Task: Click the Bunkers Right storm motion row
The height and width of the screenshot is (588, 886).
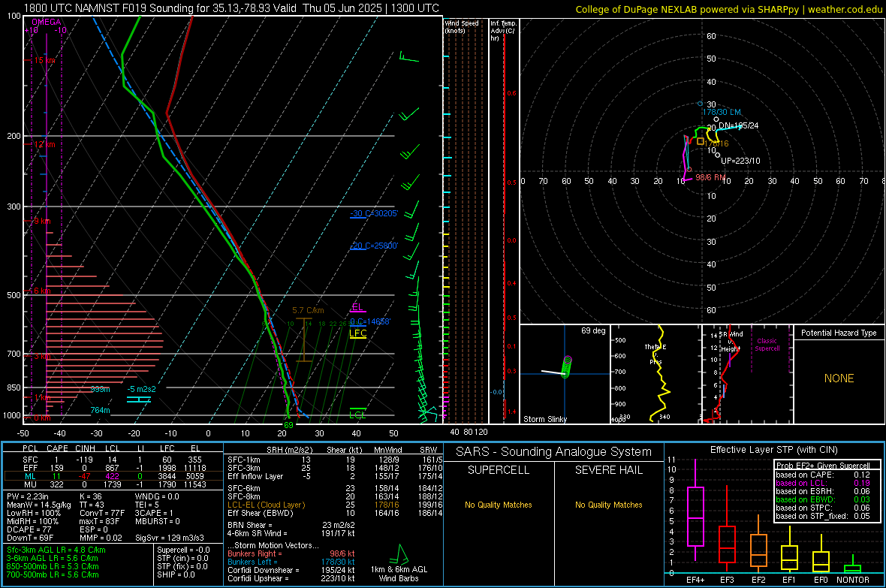Action: (291, 553)
